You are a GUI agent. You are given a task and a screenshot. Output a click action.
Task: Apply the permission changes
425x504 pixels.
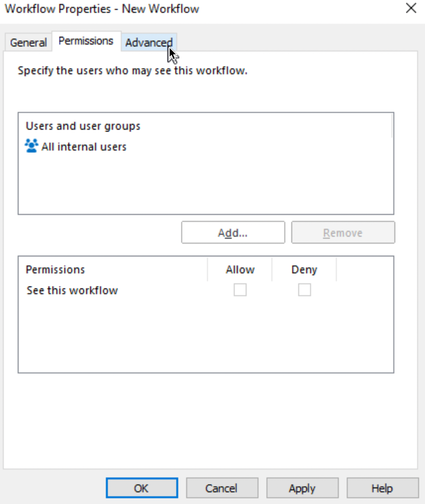click(302, 488)
